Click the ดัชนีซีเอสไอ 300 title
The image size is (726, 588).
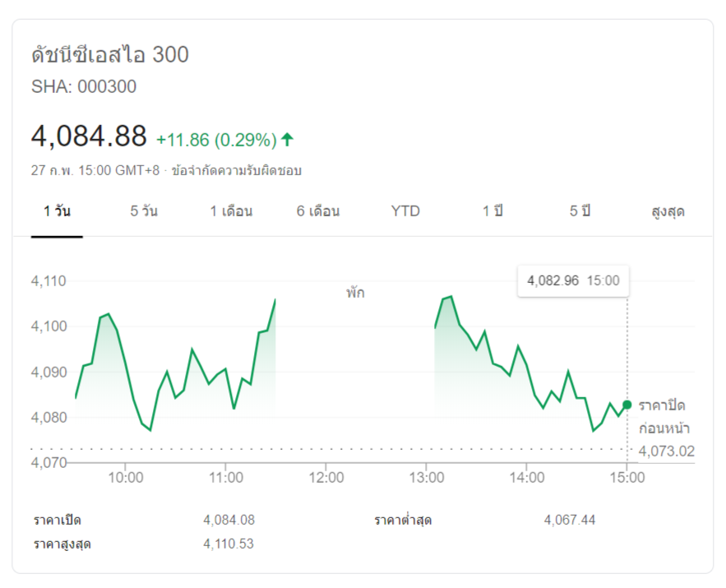coord(110,55)
